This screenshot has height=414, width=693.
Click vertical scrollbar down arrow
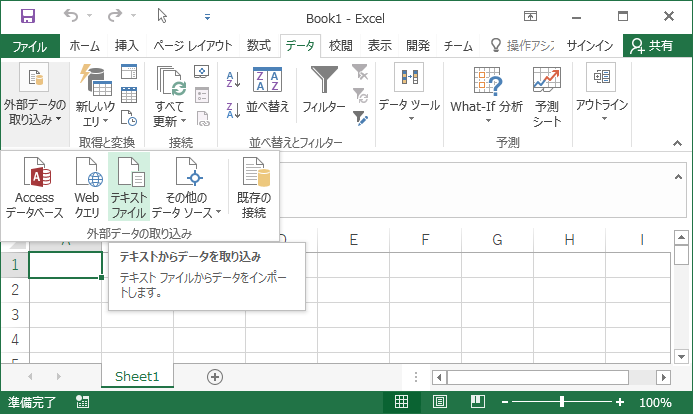(x=681, y=356)
